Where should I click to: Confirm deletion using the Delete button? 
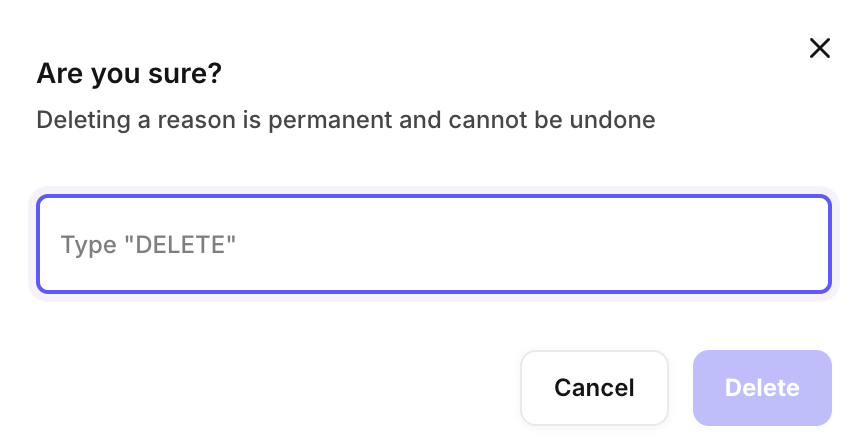pyautogui.click(x=762, y=388)
